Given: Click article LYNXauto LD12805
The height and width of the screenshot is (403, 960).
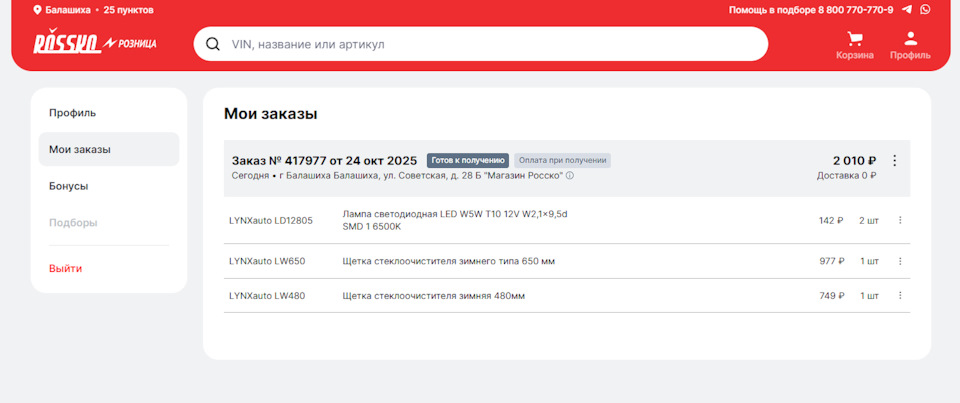Looking at the screenshot, I should [271, 220].
